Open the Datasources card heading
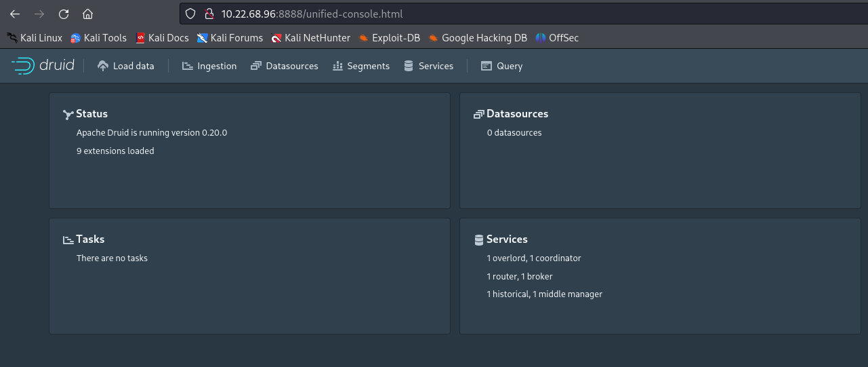The height and width of the screenshot is (367, 868). [x=517, y=114]
